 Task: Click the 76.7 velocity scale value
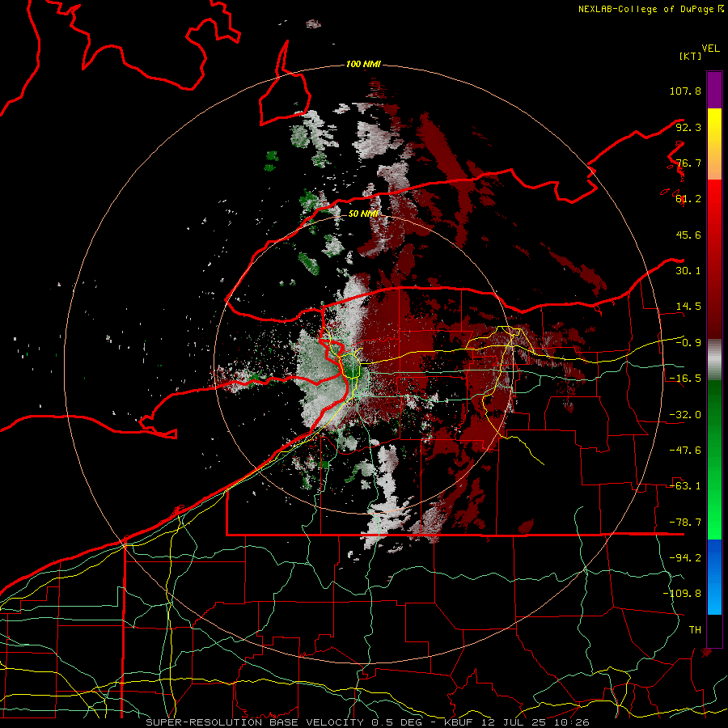tap(688, 163)
